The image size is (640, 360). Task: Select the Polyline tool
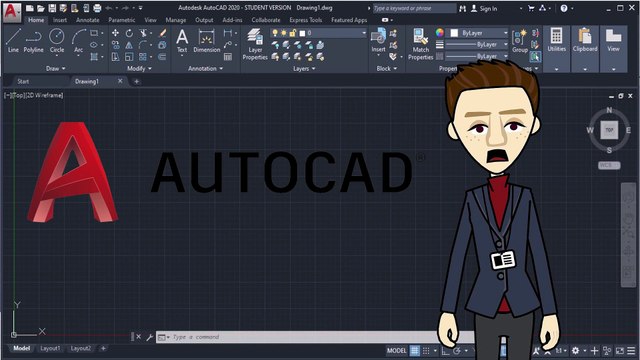pyautogui.click(x=33, y=41)
